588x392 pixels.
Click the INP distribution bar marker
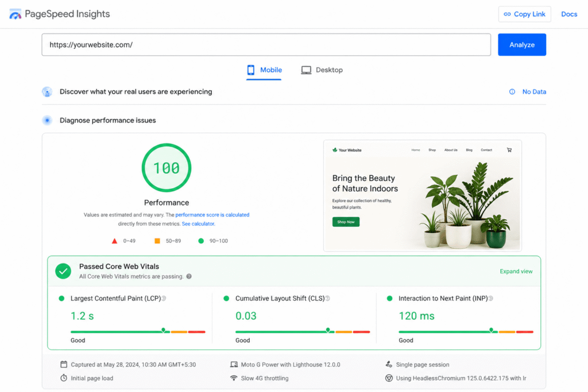click(x=492, y=330)
